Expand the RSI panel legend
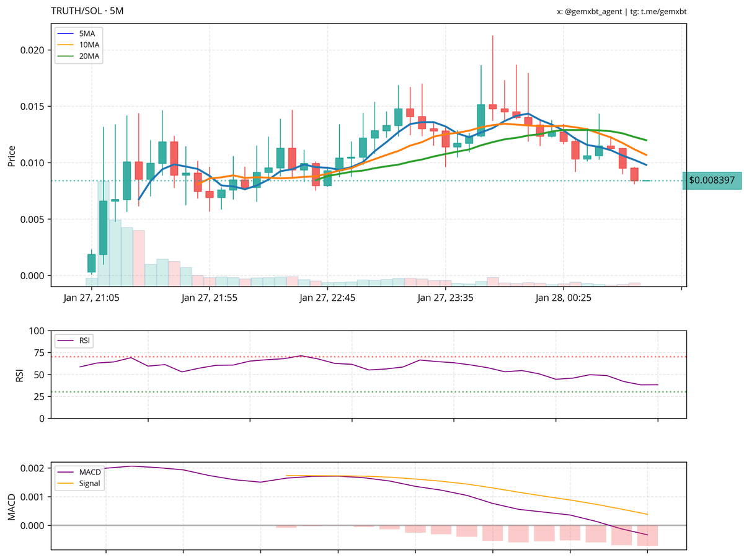Screen dimensions: 744x560 click(x=74, y=341)
